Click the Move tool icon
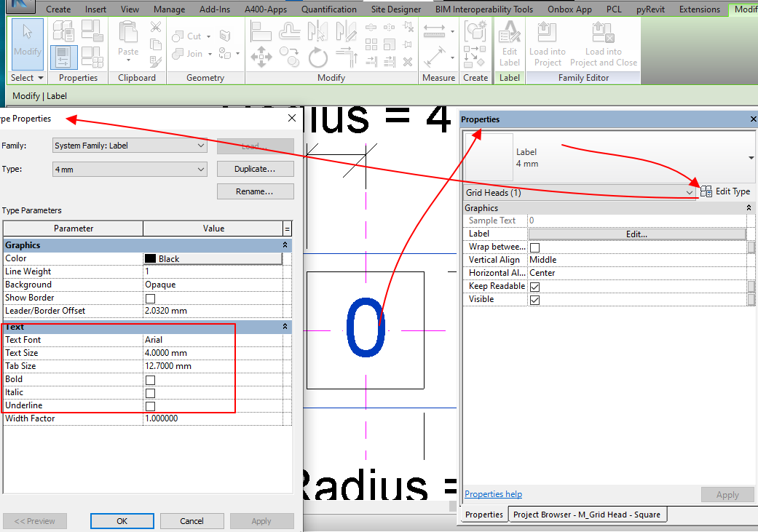 tap(261, 57)
